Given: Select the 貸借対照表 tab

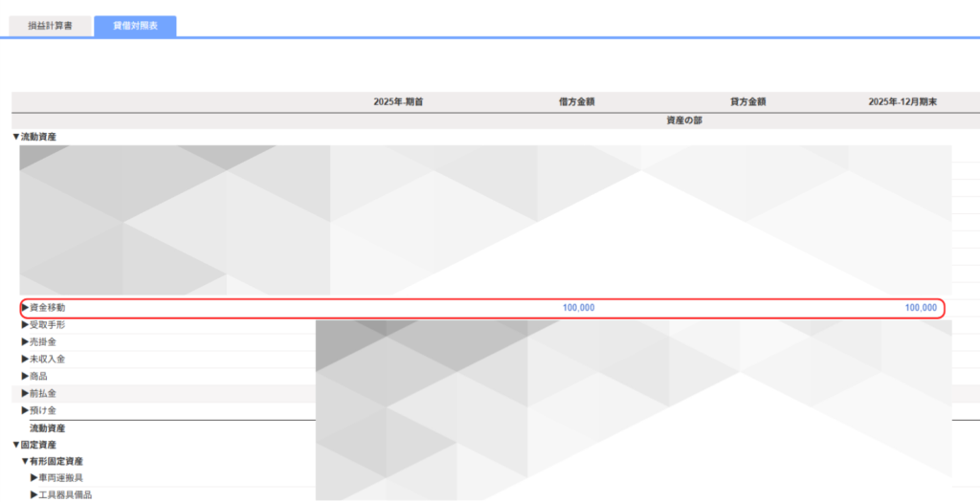Looking at the screenshot, I should coord(135,26).
